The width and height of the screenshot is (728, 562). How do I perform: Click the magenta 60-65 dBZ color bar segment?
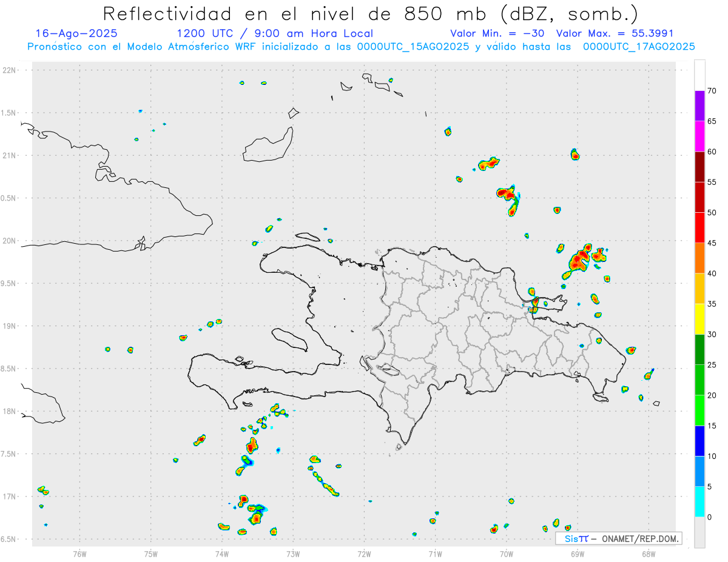tap(699, 136)
